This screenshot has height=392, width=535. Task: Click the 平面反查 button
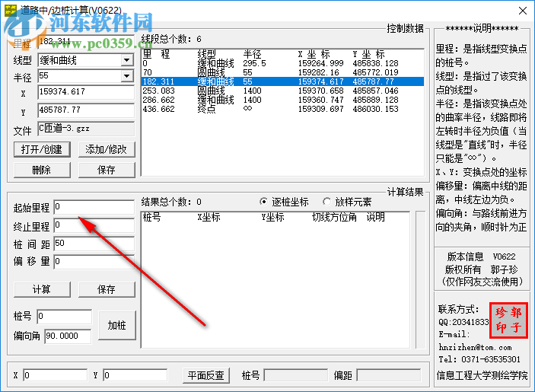[x=206, y=375]
